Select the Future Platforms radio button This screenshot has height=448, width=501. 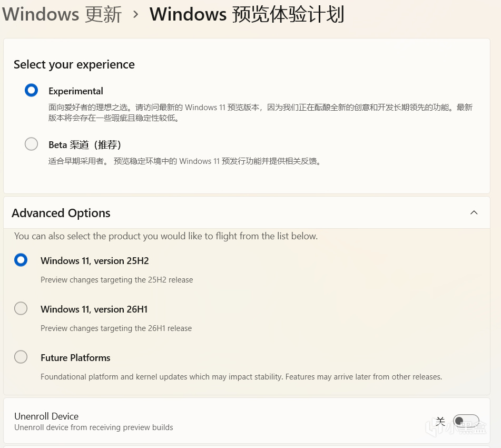(21, 357)
